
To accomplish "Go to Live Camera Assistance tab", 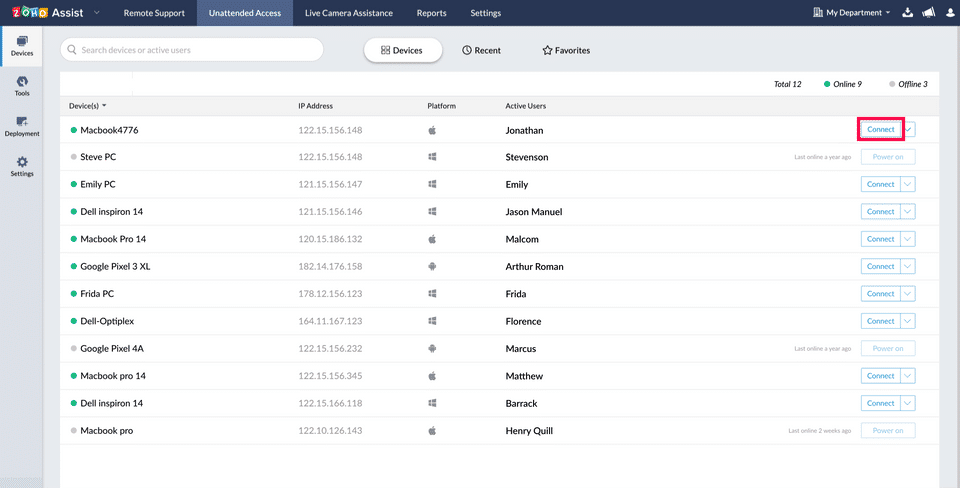I will [349, 13].
